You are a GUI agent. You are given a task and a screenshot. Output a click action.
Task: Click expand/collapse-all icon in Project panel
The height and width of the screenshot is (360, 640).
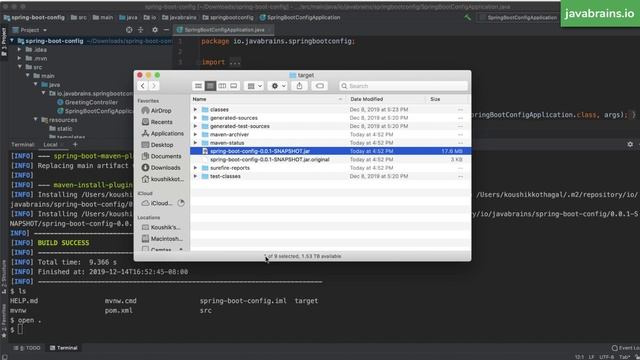pyautogui.click(x=140, y=30)
